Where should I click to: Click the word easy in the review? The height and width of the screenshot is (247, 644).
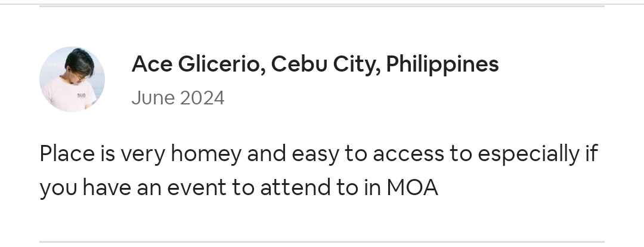tap(315, 155)
